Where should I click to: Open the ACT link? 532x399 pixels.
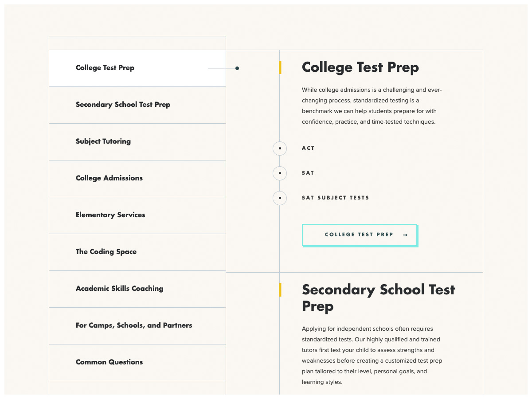(x=308, y=148)
